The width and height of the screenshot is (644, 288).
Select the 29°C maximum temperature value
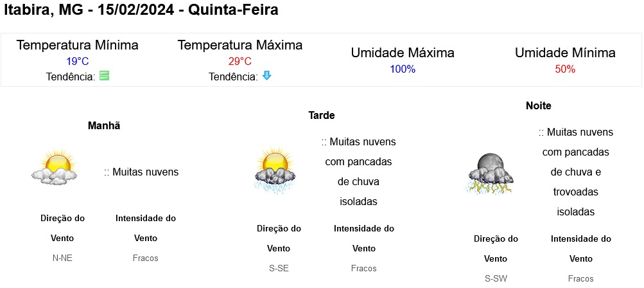240,62
